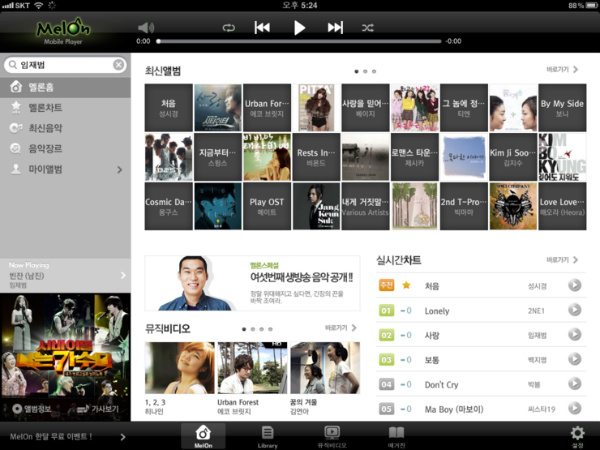Open the 2nd T-Pro… album tile
The height and width of the screenshot is (450, 600).
click(x=464, y=206)
